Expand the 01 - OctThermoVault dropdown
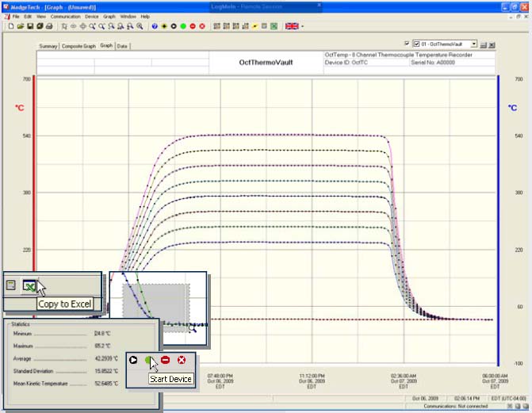This screenshot has height=413, width=532. [x=474, y=44]
